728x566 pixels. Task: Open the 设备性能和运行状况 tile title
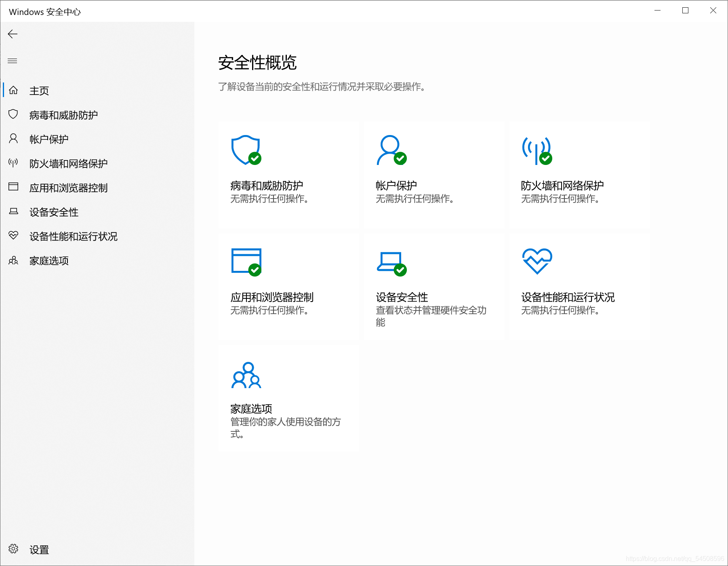coord(568,297)
